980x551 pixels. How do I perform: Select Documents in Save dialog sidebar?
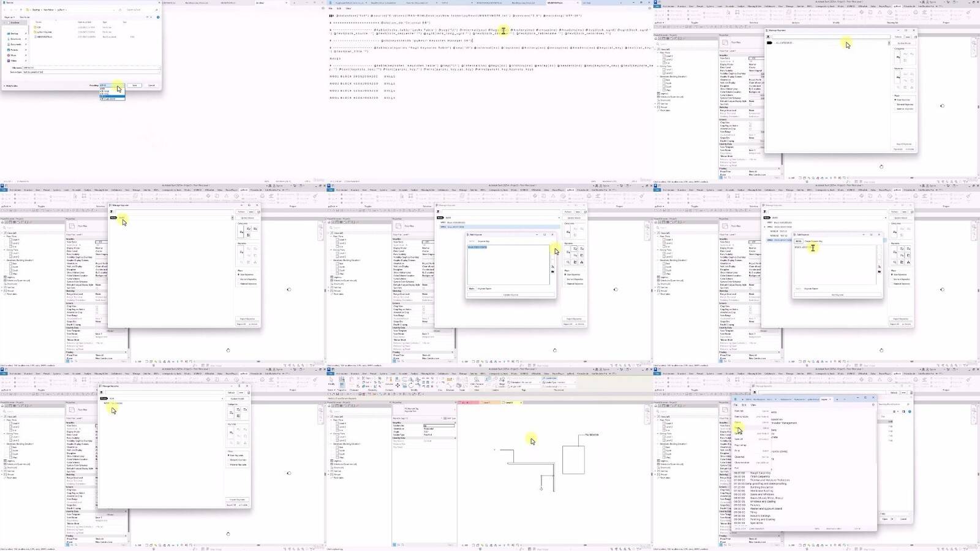[x=15, y=44]
